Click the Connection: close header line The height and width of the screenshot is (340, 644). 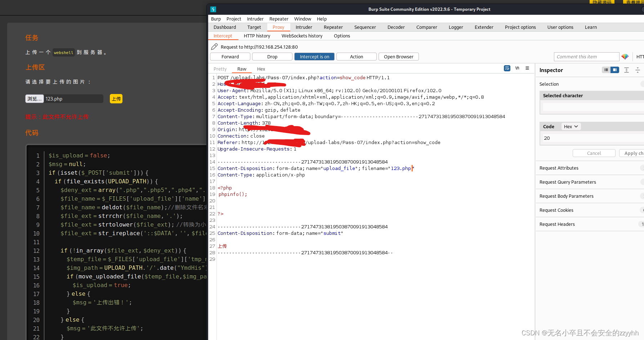pyautogui.click(x=241, y=136)
